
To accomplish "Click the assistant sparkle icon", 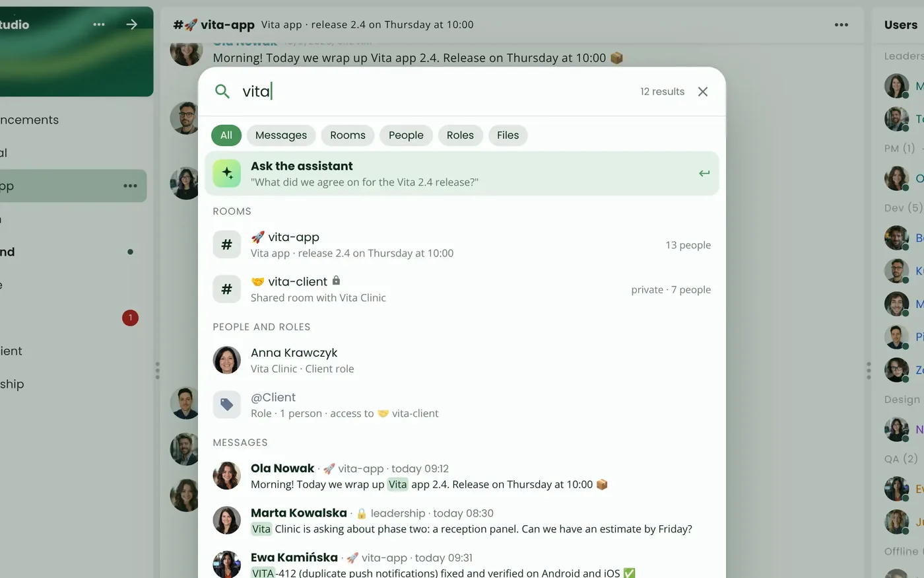I will click(227, 173).
